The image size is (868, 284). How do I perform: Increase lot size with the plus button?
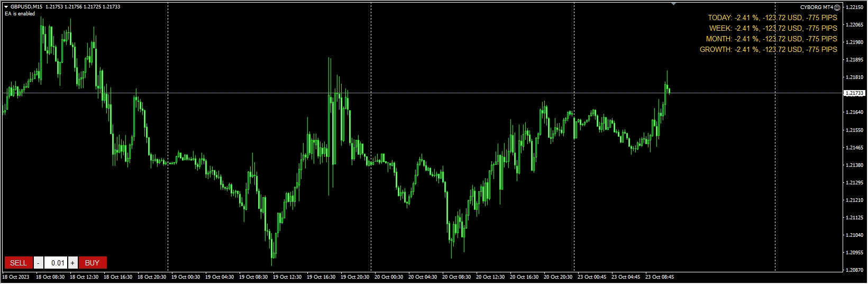72,263
